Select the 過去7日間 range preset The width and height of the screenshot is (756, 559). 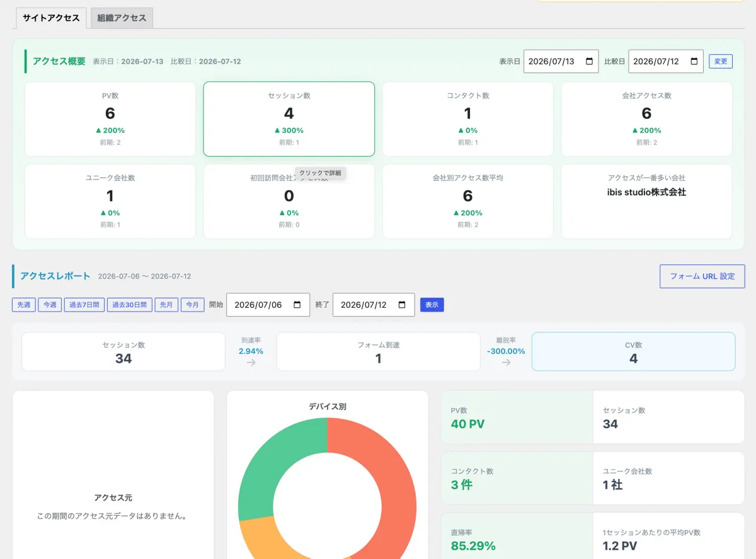pos(84,305)
